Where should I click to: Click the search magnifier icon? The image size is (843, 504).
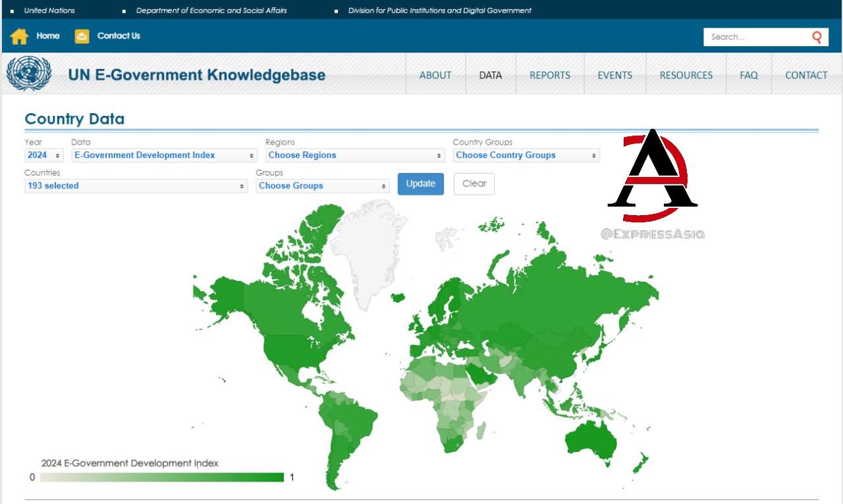817,37
